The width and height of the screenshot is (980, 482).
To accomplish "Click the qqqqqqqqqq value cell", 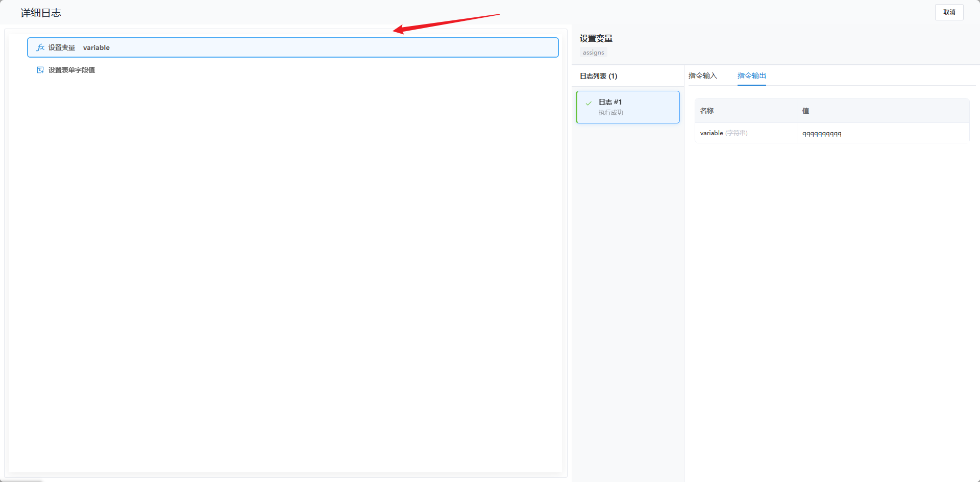I will click(822, 134).
